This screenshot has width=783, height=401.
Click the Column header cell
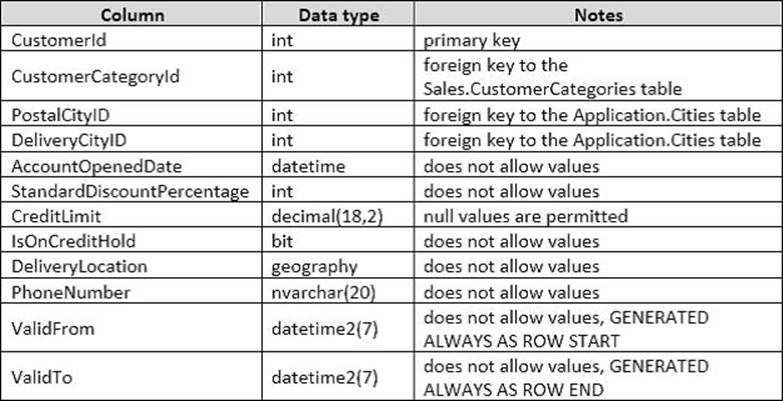(133, 17)
